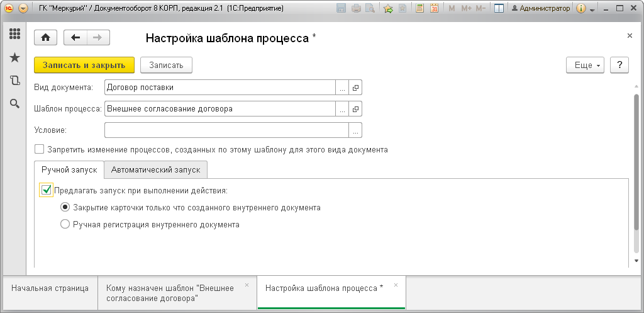Choose Вид документа via ellipsis button
Image resolution: width=644 pixels, height=313 pixels.
(342, 87)
